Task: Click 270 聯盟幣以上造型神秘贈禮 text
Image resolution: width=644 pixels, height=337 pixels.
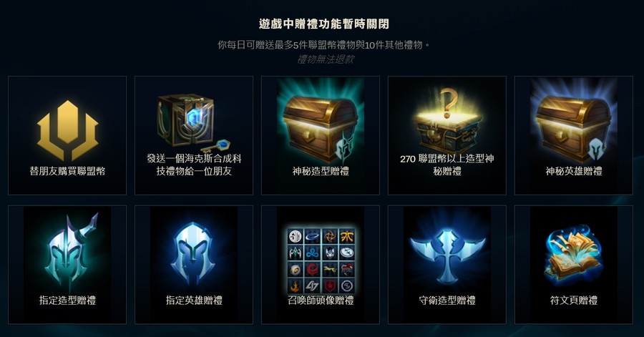Action: tap(447, 165)
